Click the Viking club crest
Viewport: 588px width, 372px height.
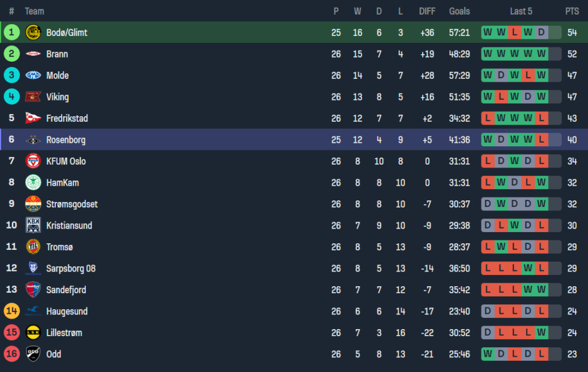pos(33,97)
